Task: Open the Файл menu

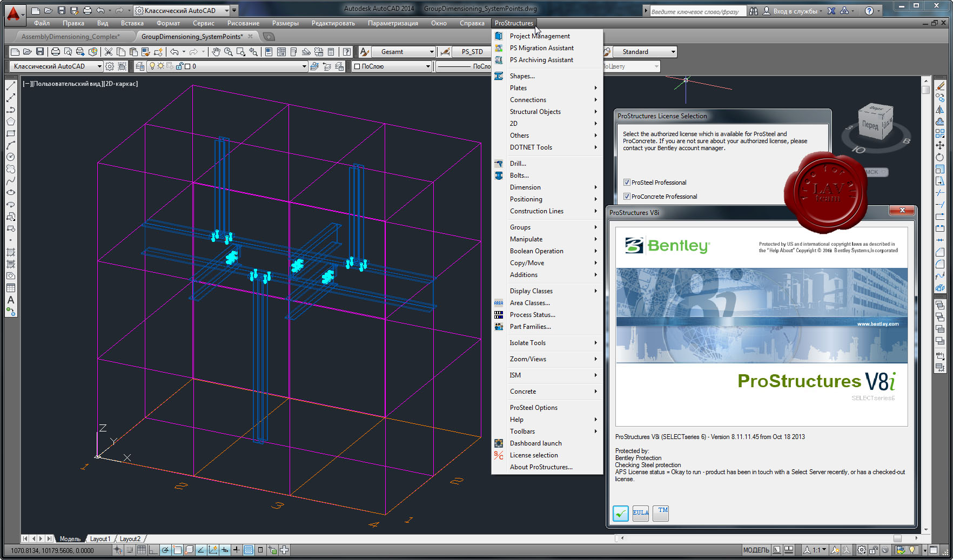Action: [x=42, y=23]
